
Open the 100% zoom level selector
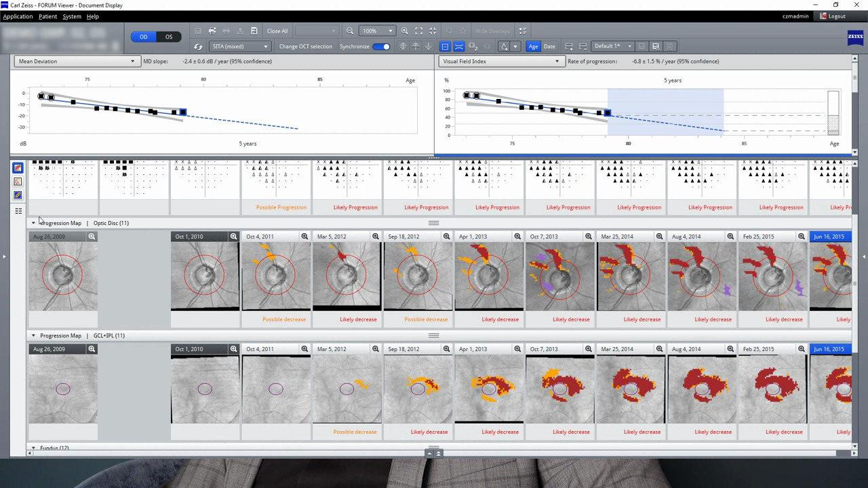point(378,31)
